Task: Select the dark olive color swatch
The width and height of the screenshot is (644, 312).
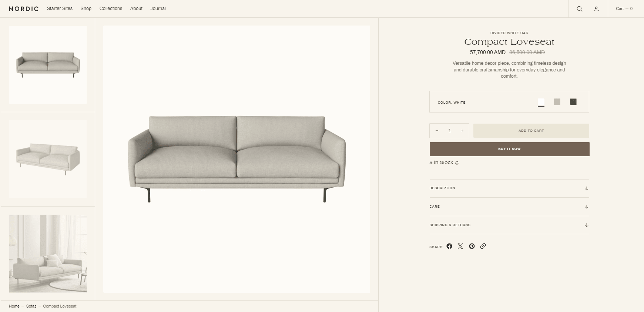Action: click(573, 102)
